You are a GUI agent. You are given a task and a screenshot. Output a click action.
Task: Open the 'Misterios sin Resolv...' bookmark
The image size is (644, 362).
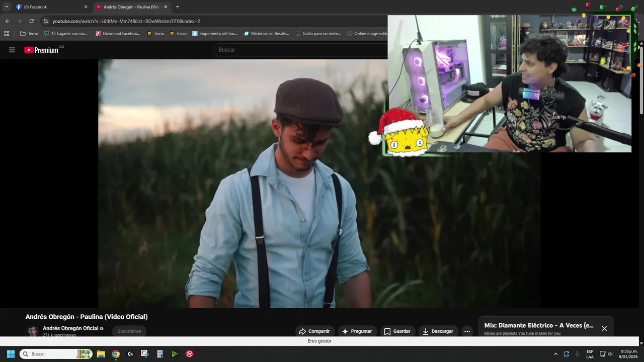pyautogui.click(x=266, y=34)
